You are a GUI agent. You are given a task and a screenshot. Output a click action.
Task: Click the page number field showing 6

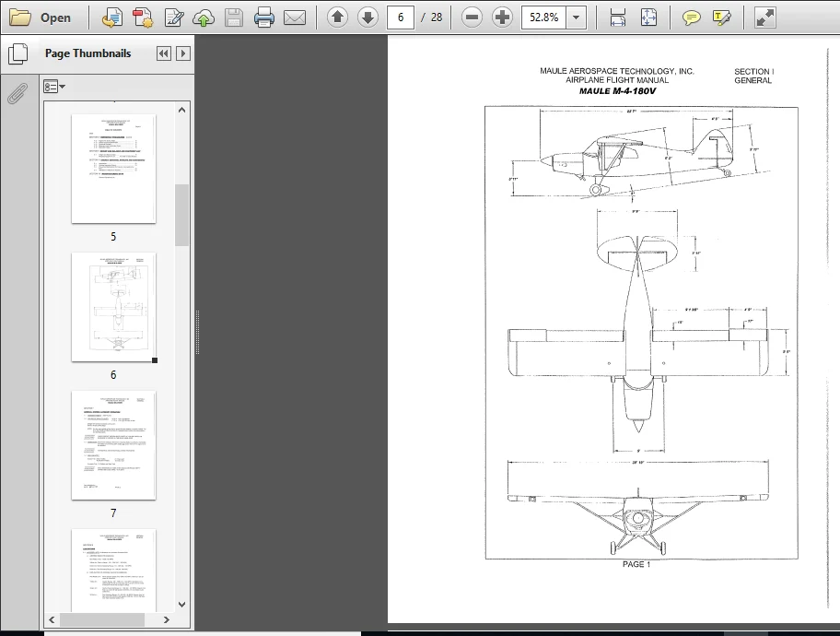point(400,18)
